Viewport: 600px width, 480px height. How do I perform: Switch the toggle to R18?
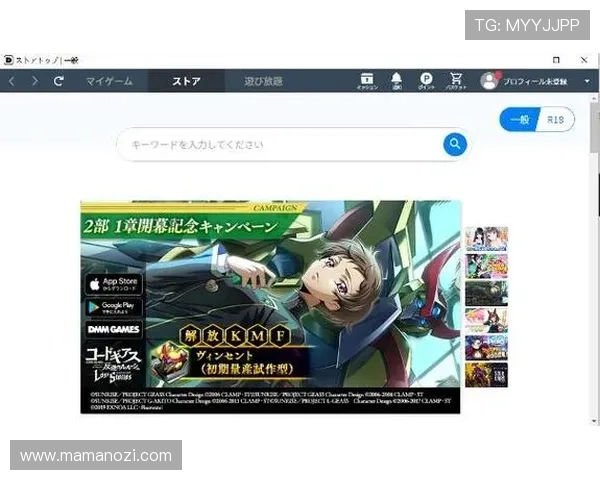pos(556,120)
